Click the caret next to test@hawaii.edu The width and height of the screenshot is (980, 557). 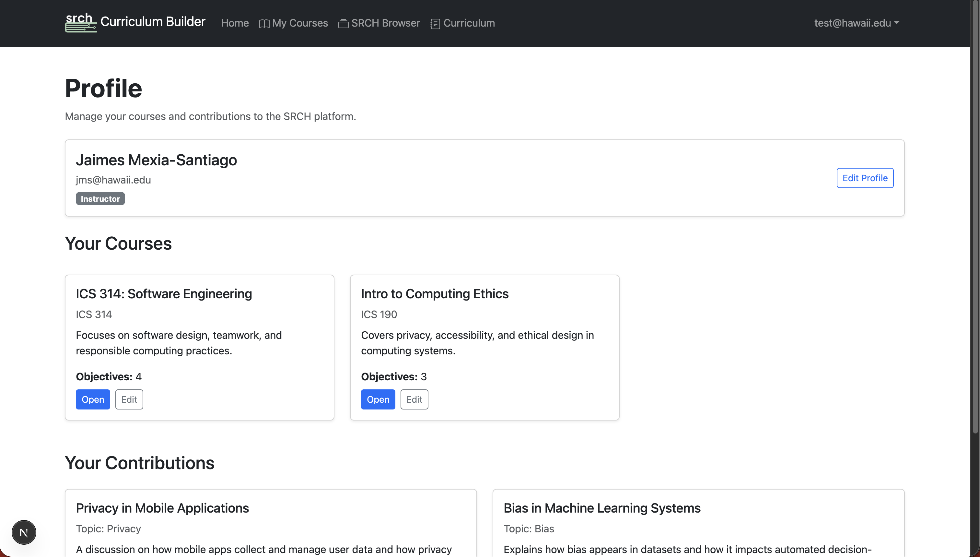pos(897,23)
